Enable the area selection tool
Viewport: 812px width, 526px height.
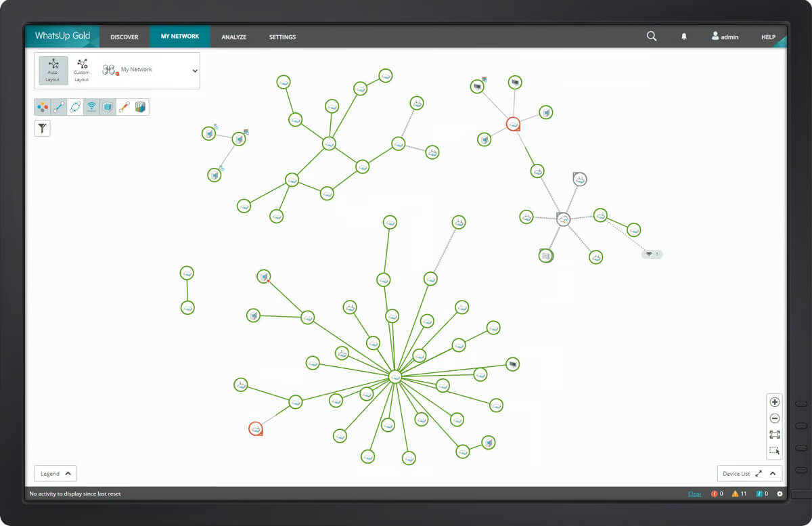(x=775, y=451)
